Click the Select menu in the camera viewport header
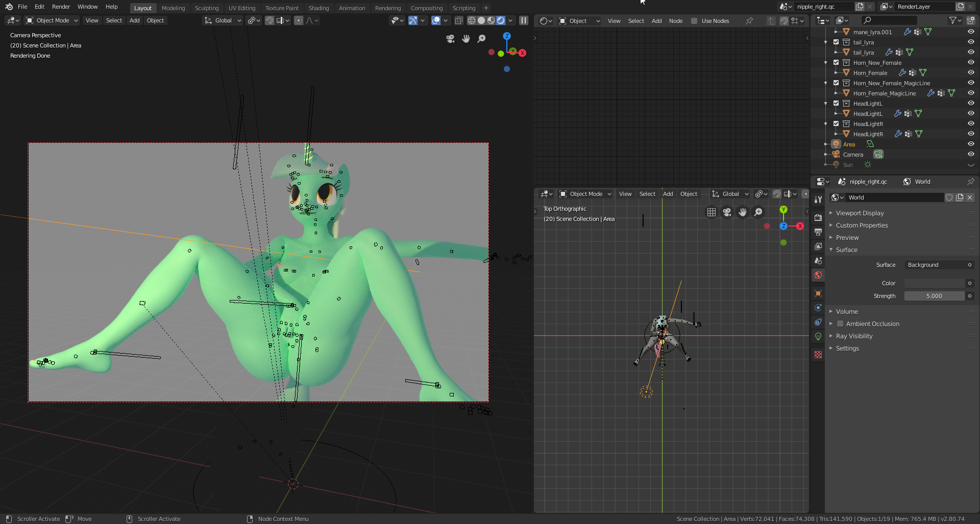980x524 pixels. coord(114,20)
